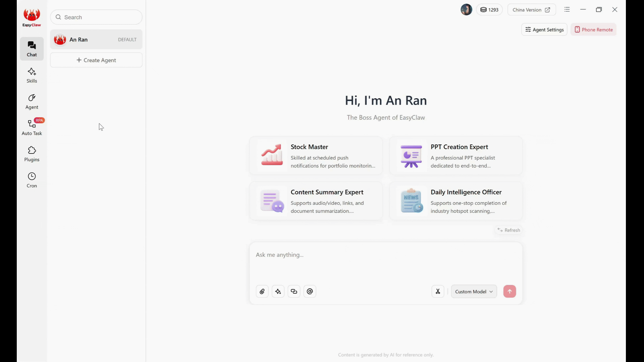Open the Plugins section
Viewport: 644px width, 362px height.
pos(32,154)
